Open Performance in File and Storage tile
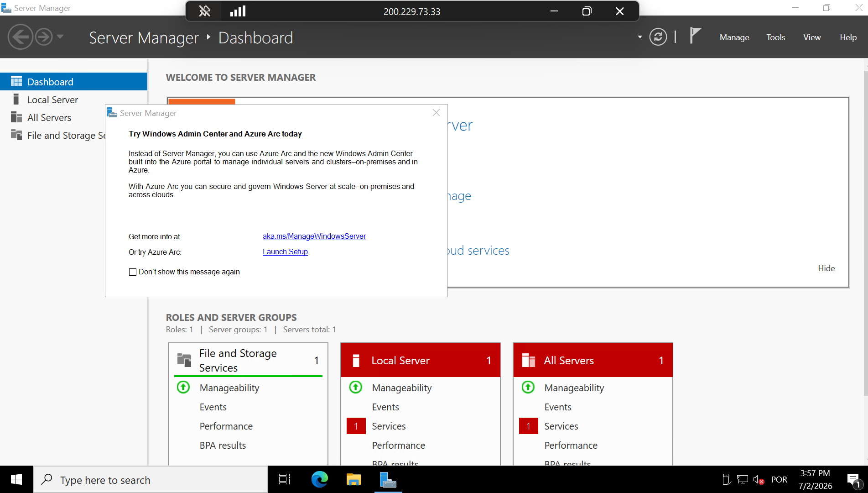 tap(226, 426)
